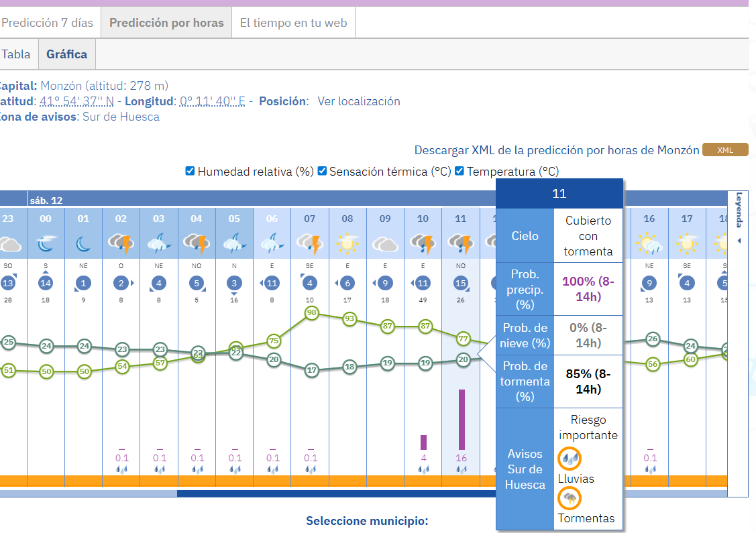Click the cloudy sky icon at 09h
Image resolution: width=756 pixels, height=533 pixels.
pos(385,244)
